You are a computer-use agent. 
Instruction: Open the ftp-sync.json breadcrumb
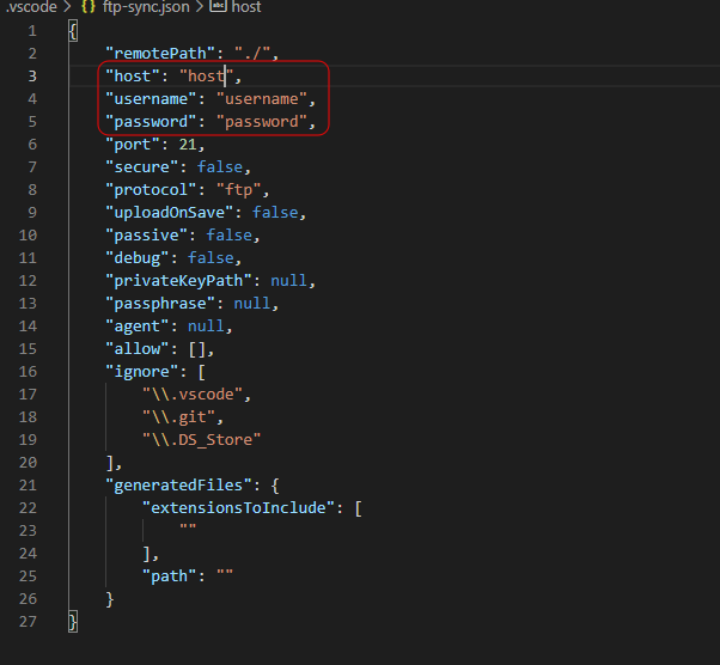(146, 7)
